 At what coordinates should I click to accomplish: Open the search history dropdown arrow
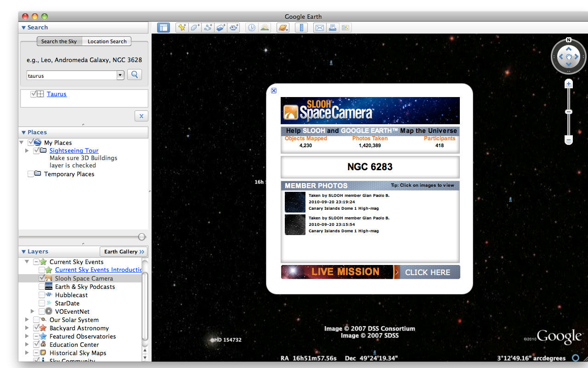coord(120,75)
